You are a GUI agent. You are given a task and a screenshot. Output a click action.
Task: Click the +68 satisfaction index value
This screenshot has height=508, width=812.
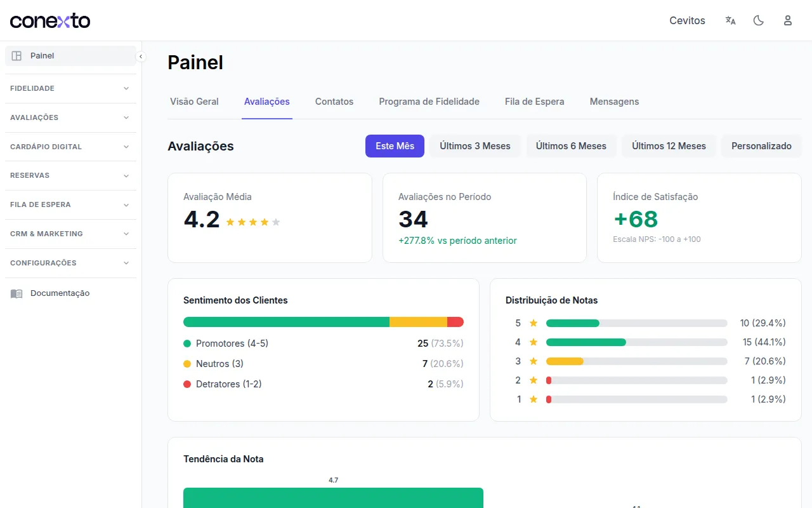pyautogui.click(x=636, y=219)
